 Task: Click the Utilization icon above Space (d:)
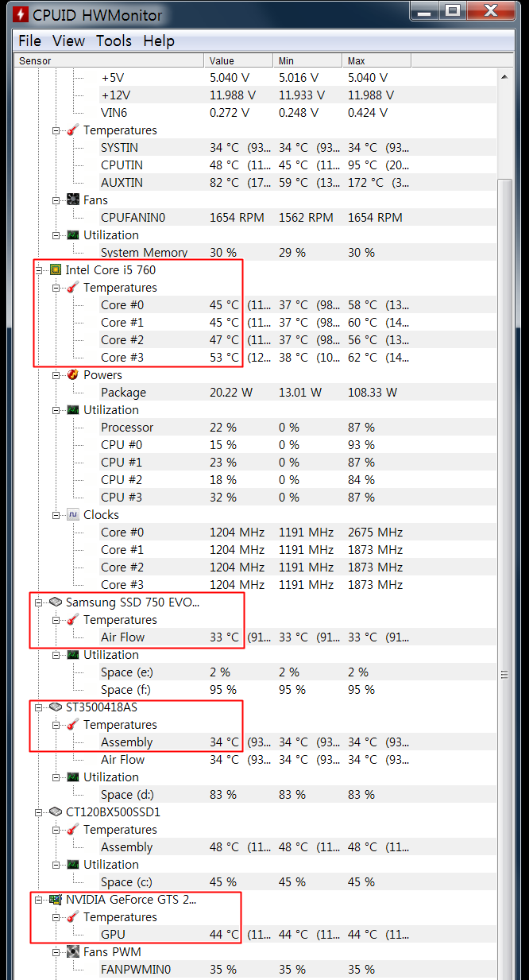click(73, 777)
